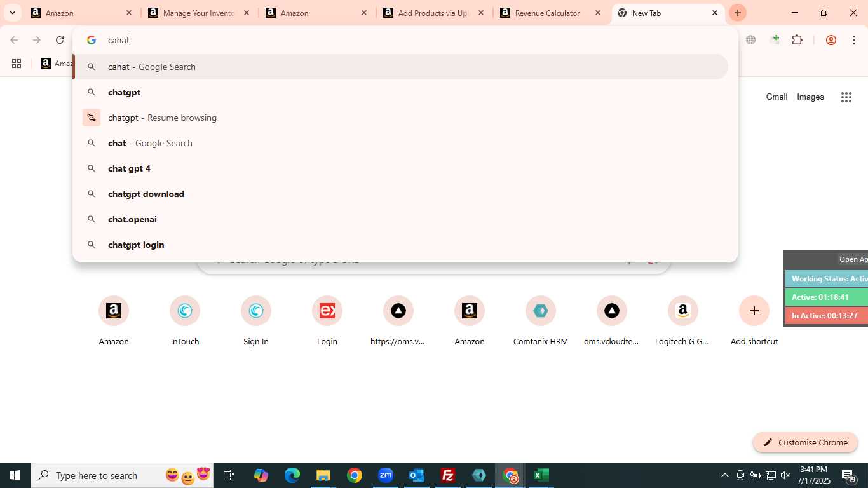Viewport: 868px width, 488px height.
Task: Select the 'chatgpt download' suggestion
Action: click(x=401, y=194)
